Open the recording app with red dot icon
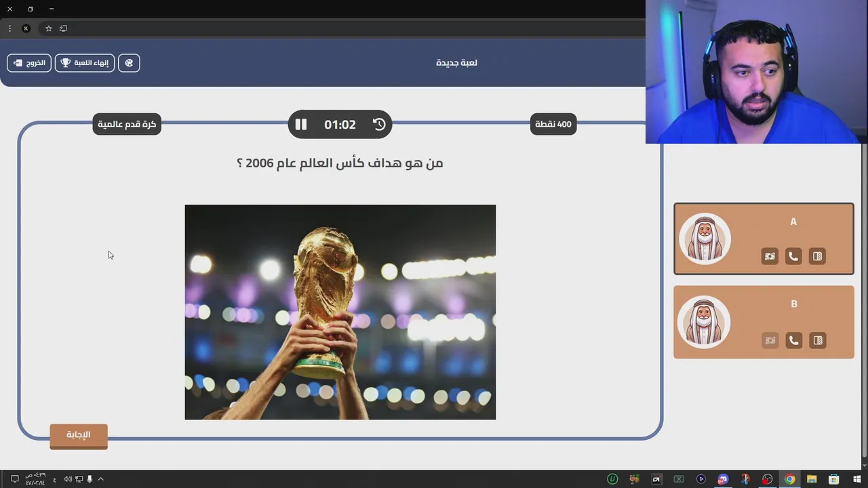 (x=767, y=479)
